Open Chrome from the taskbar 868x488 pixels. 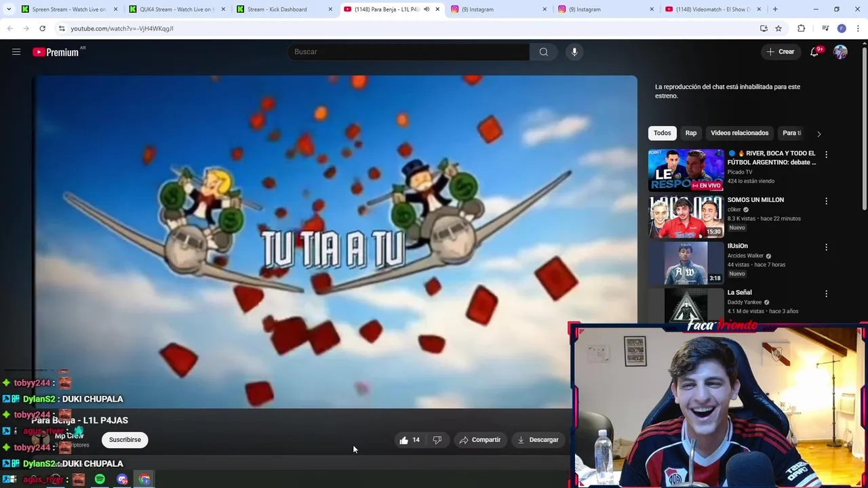[144, 479]
